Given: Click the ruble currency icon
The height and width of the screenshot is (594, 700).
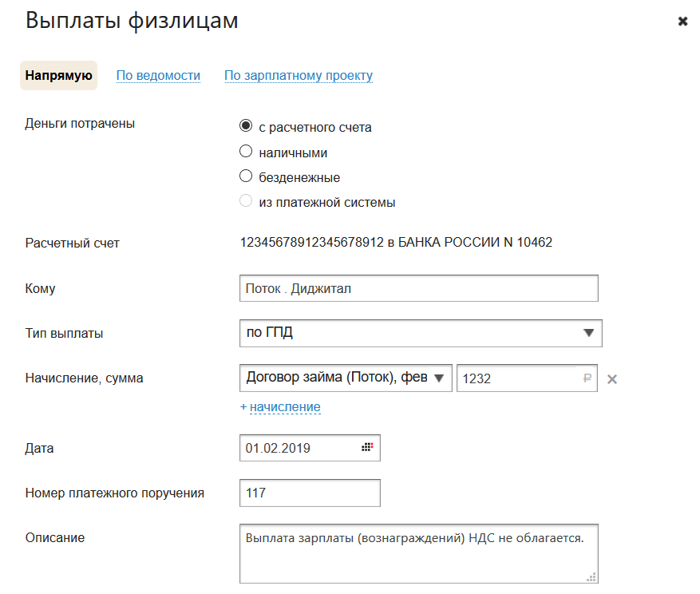Looking at the screenshot, I should [x=587, y=379].
